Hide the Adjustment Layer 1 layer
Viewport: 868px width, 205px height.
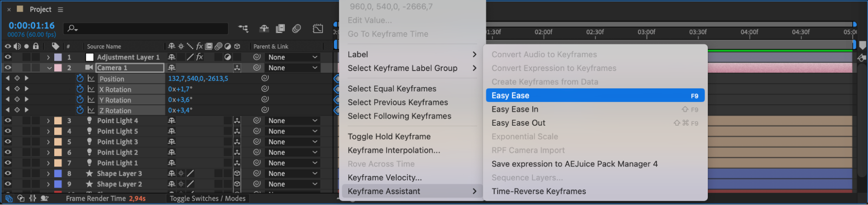point(8,57)
